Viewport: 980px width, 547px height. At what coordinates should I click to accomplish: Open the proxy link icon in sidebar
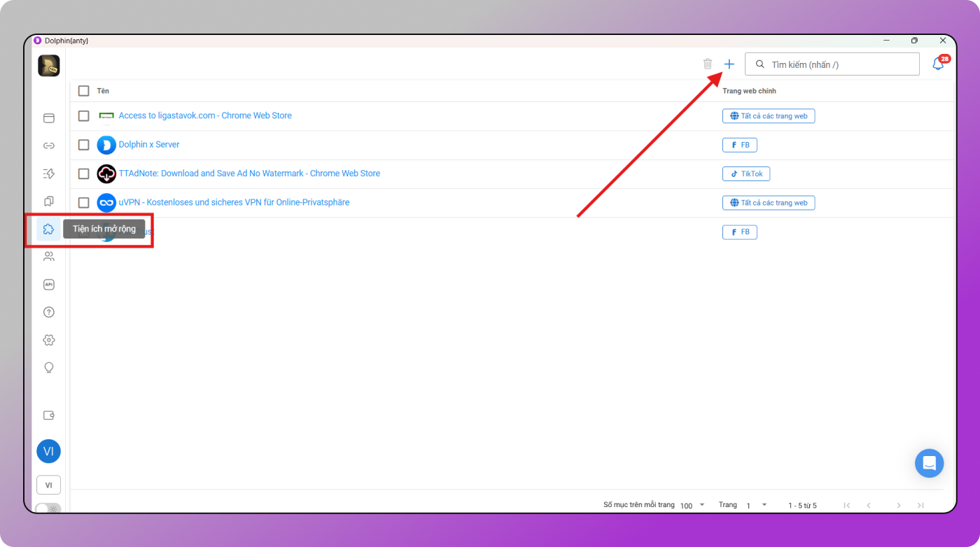[48, 146]
